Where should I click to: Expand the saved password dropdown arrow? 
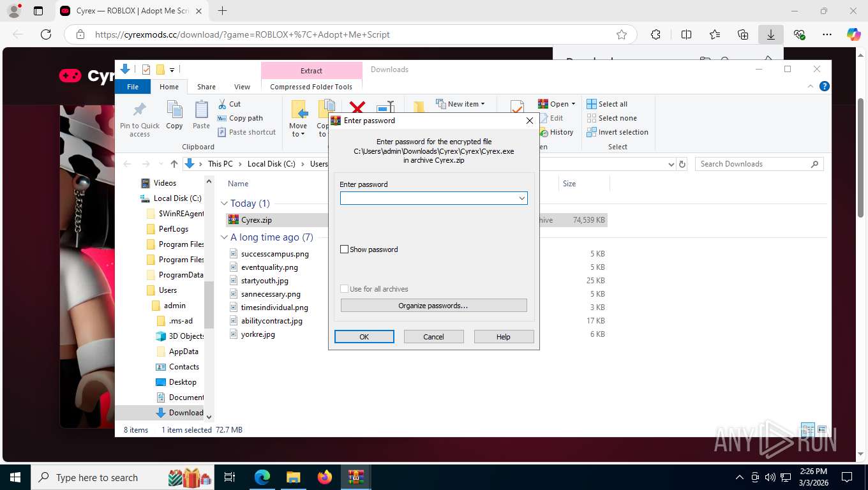pos(522,198)
